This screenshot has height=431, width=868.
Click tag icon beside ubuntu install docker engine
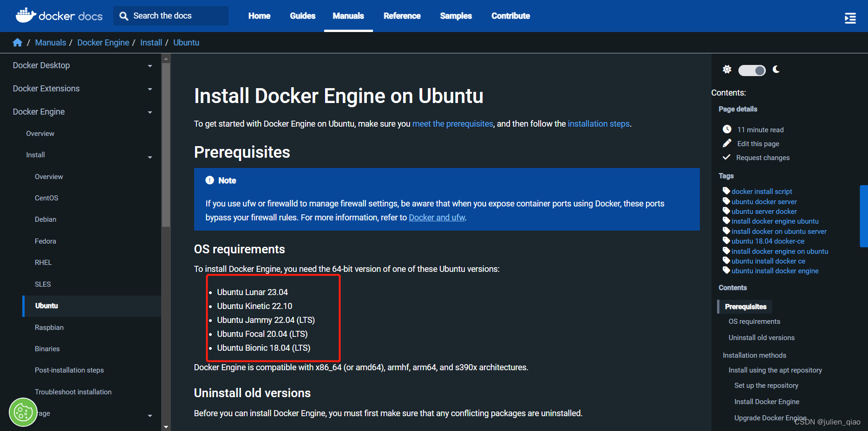pos(726,270)
